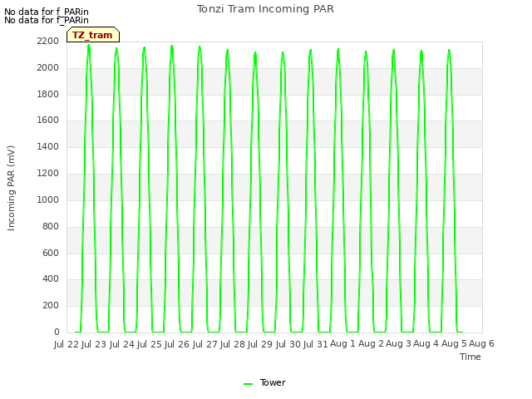Image resolution: width=532 pixels, height=399 pixels.
Task: Click the Incoming PAR (mV) axis label
Action: tap(11, 189)
